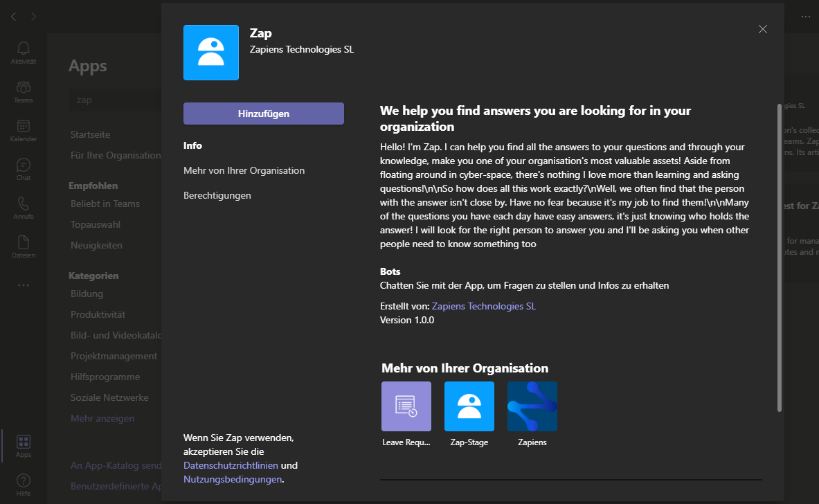Select Soziale Netzwerke category
The width and height of the screenshot is (819, 504).
pyautogui.click(x=109, y=397)
